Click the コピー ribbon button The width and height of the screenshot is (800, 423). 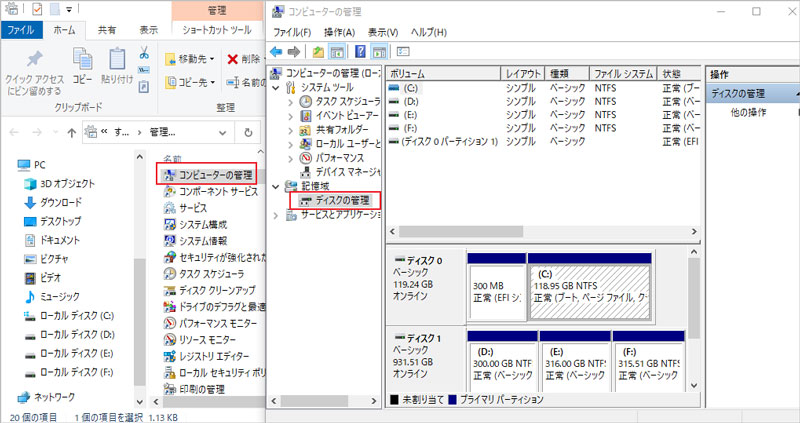point(82,66)
